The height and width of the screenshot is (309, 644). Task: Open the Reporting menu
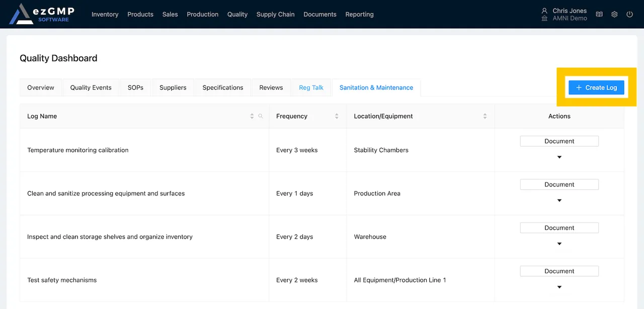point(359,14)
